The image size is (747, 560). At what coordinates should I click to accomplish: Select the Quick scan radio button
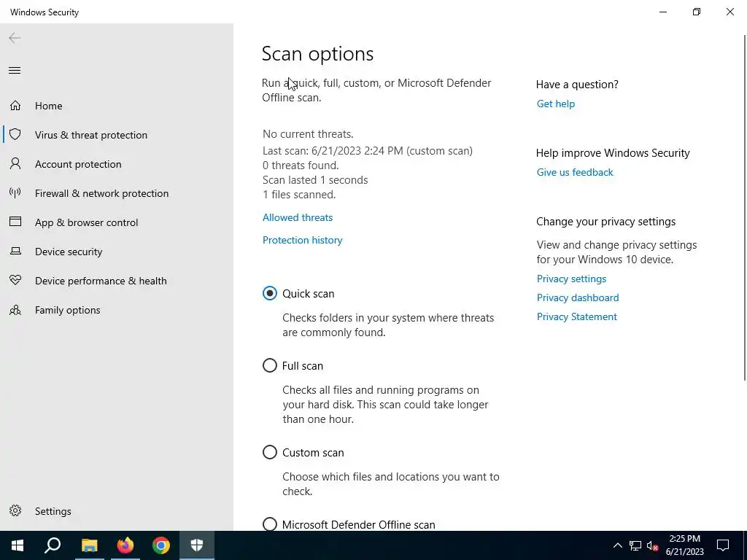[270, 293]
